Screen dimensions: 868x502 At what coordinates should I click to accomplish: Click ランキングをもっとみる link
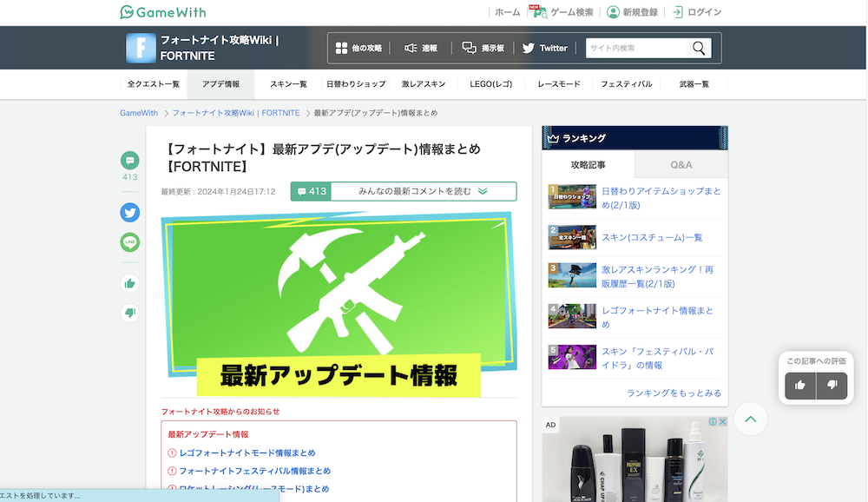[674, 393]
